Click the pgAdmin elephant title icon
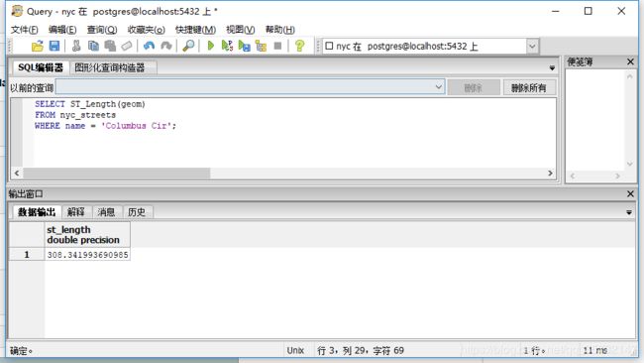 (x=17, y=11)
